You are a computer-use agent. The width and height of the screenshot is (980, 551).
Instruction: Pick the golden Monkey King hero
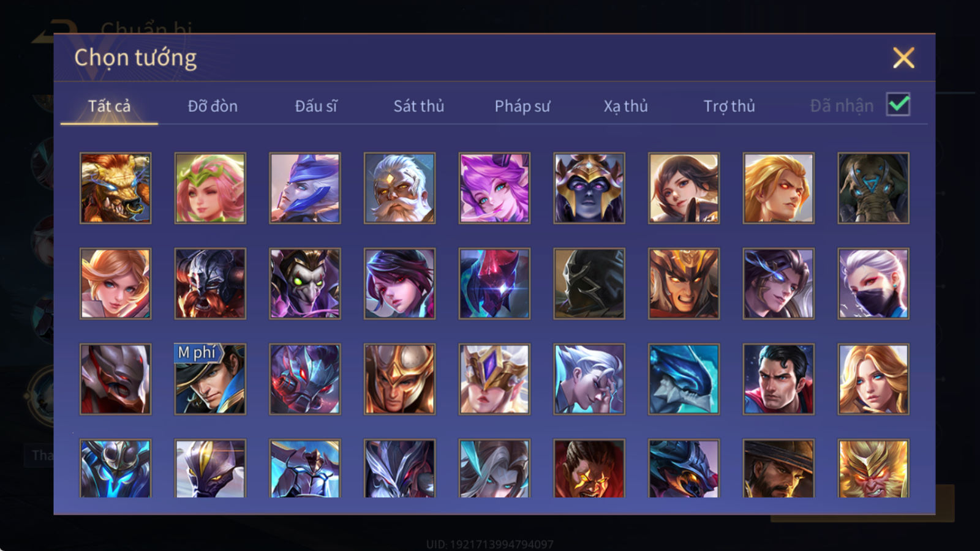[x=873, y=468]
